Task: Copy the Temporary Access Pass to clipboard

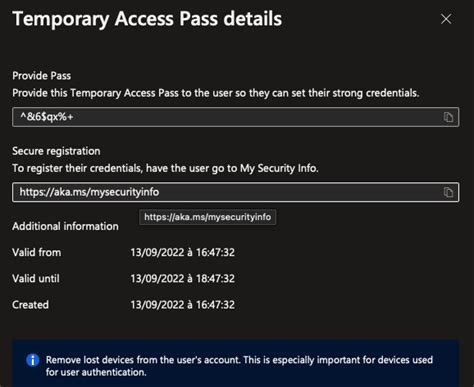Action: 448,117
